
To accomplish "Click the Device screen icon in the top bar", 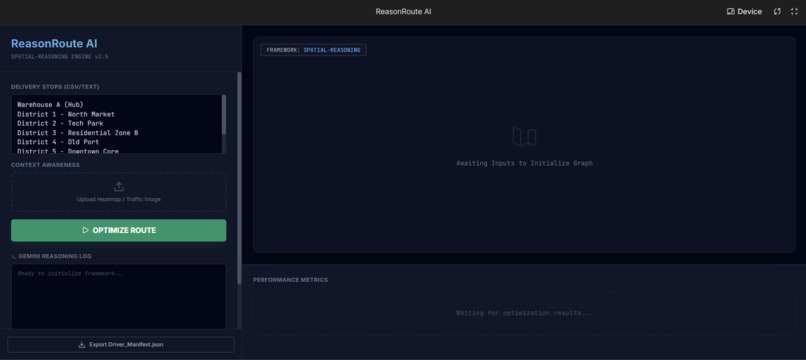I will click(x=730, y=11).
